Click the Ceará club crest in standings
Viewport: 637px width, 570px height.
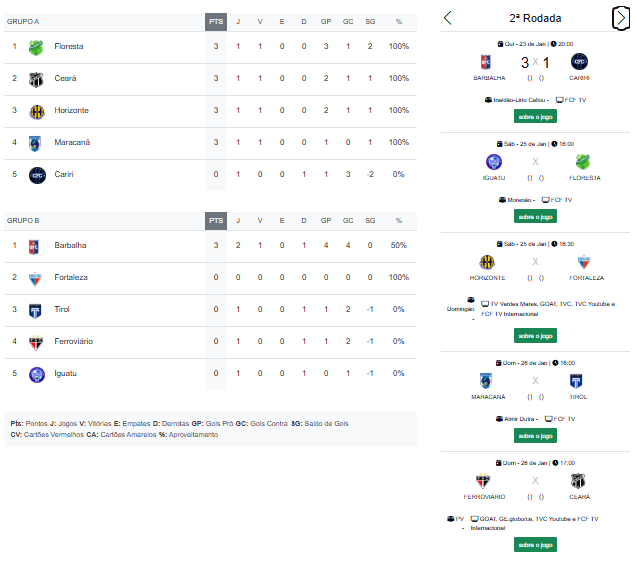click(x=36, y=80)
